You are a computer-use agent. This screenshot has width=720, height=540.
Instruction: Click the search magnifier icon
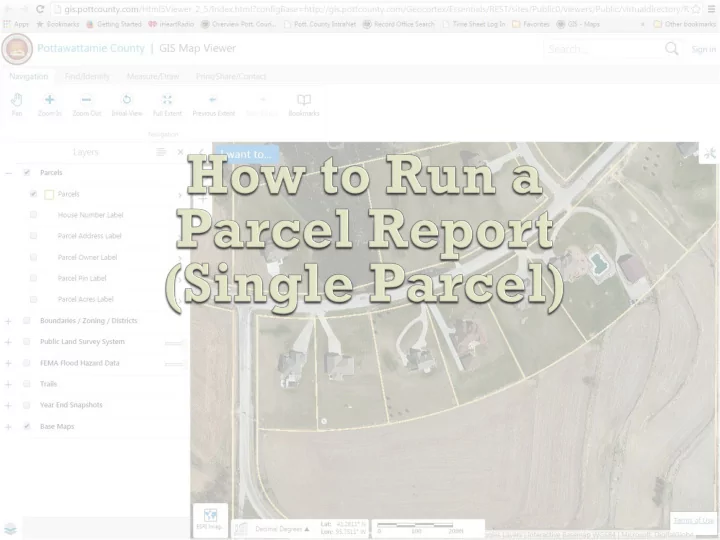coord(671,48)
